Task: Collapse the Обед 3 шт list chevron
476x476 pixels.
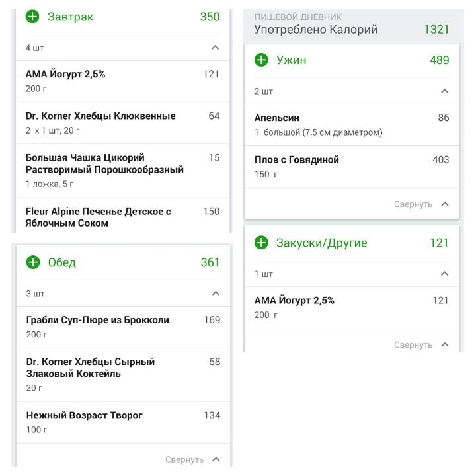Action: [216, 294]
